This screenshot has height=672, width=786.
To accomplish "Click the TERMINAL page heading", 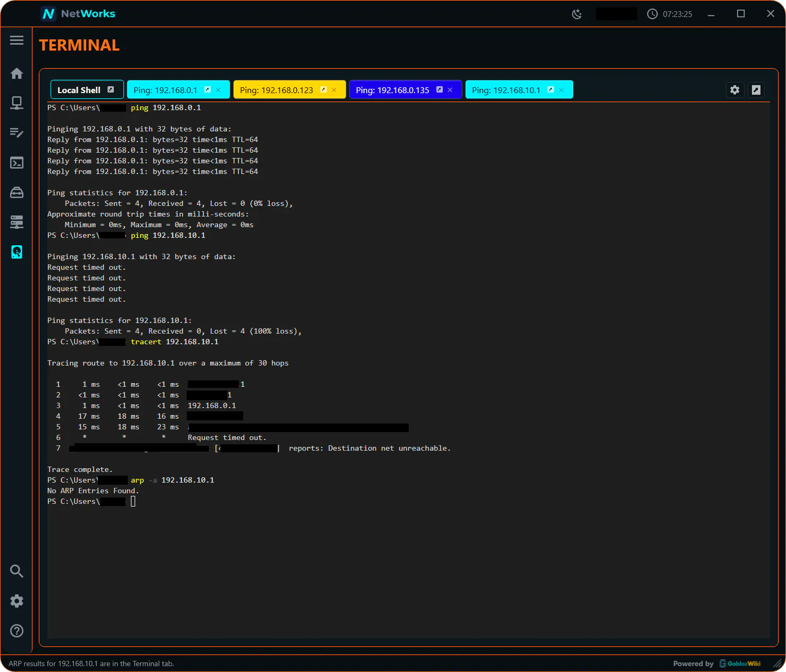I will [x=79, y=45].
